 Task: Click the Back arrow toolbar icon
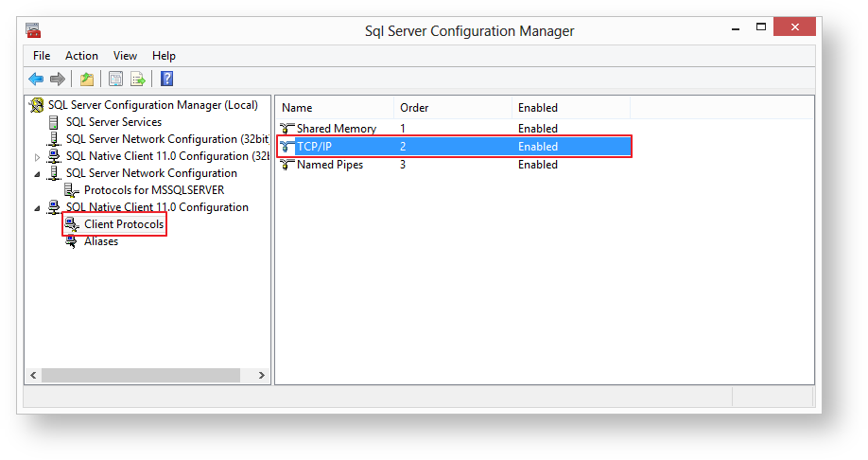[36, 80]
